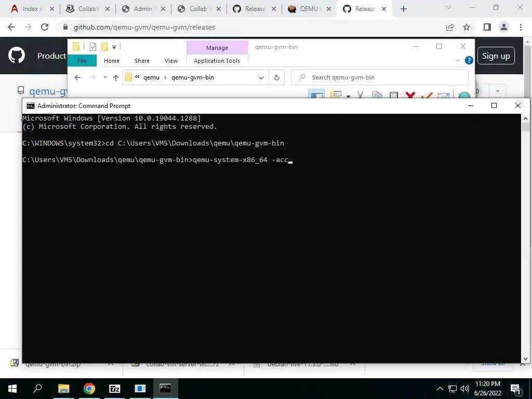Click File Explorer help question mark icon

tap(469, 60)
